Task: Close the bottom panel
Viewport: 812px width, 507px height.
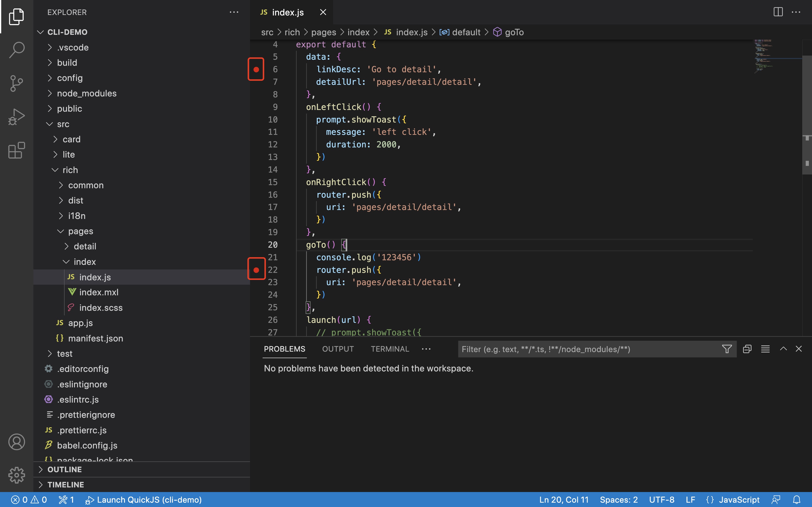Action: (x=798, y=349)
